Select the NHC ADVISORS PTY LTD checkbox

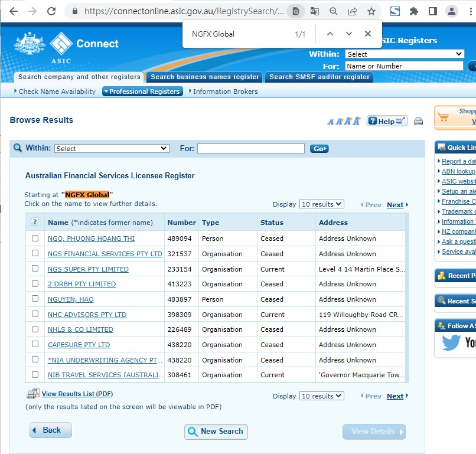tap(35, 314)
